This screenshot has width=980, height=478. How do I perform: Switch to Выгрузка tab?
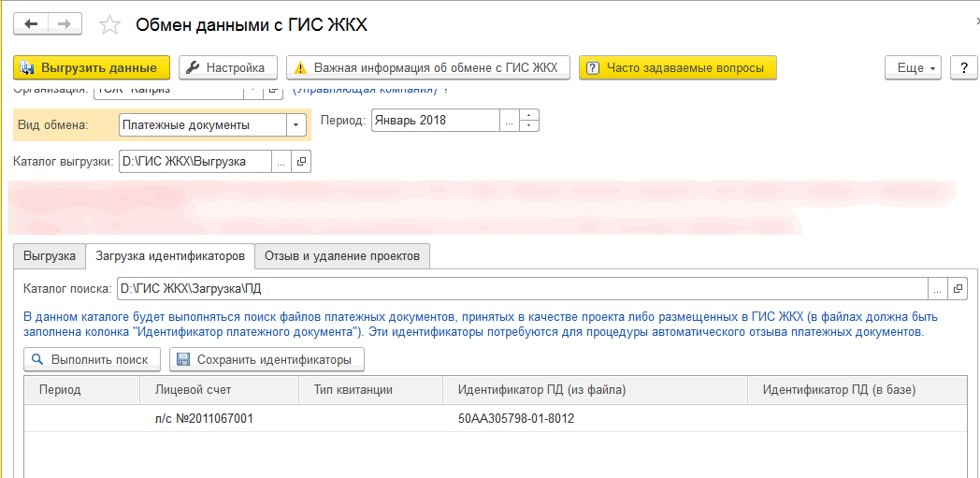click(50, 256)
